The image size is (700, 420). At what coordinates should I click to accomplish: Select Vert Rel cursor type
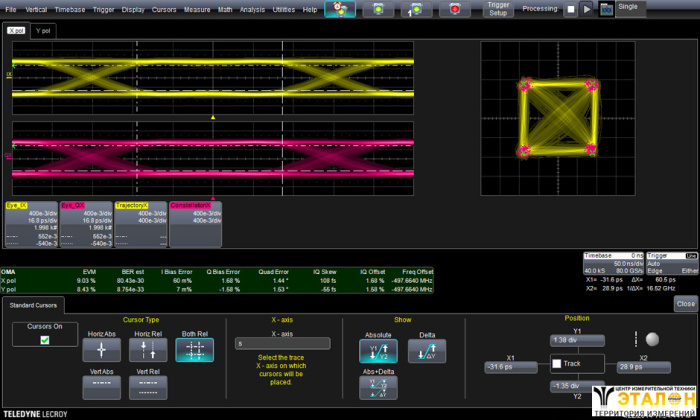[148, 386]
